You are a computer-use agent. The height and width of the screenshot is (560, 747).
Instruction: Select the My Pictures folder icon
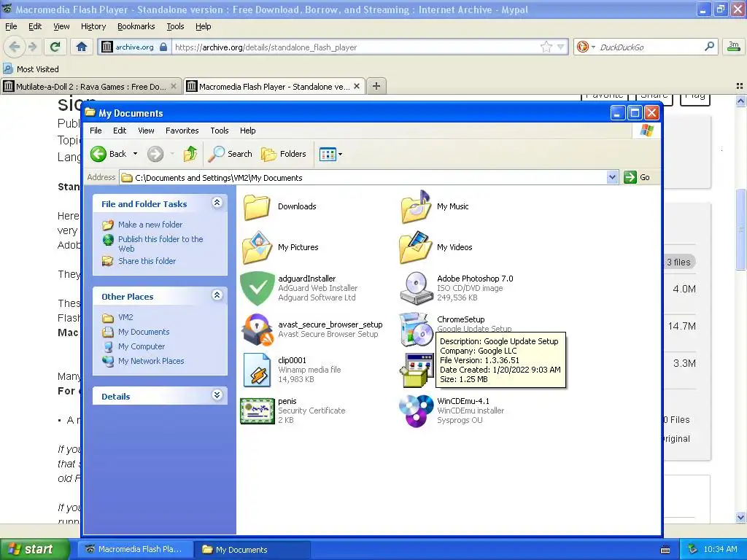click(257, 248)
